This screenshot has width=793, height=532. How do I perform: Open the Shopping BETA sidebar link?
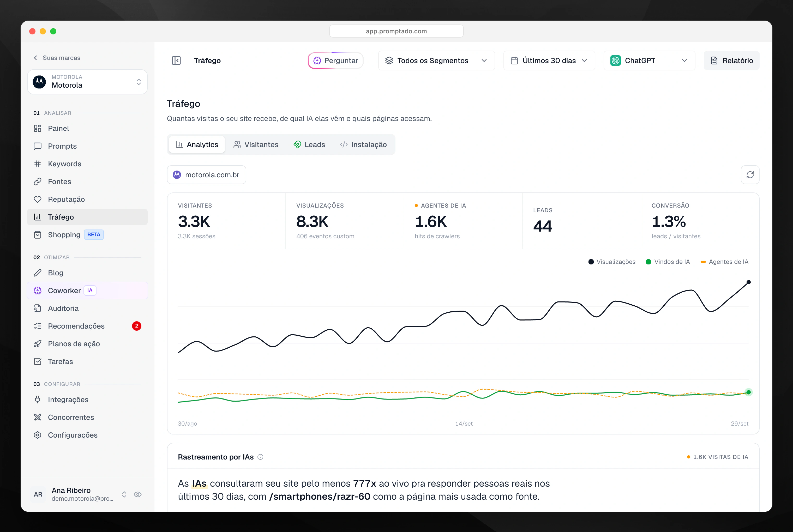pos(88,235)
